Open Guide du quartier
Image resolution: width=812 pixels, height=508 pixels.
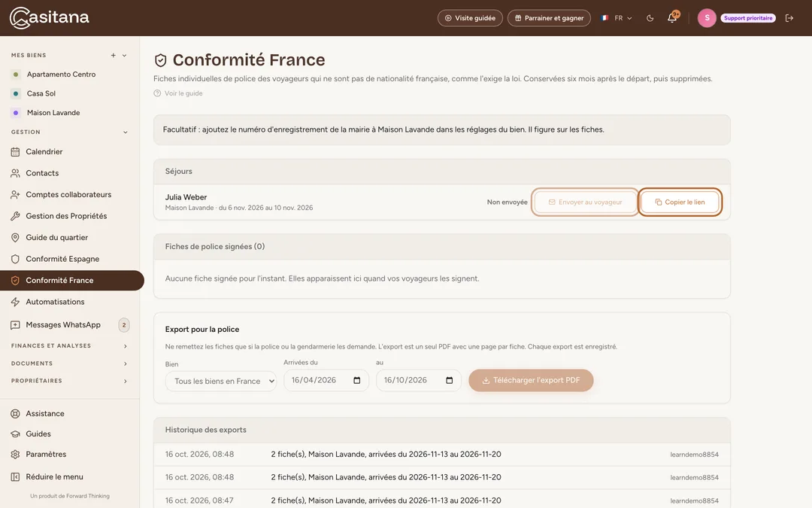(x=70, y=237)
